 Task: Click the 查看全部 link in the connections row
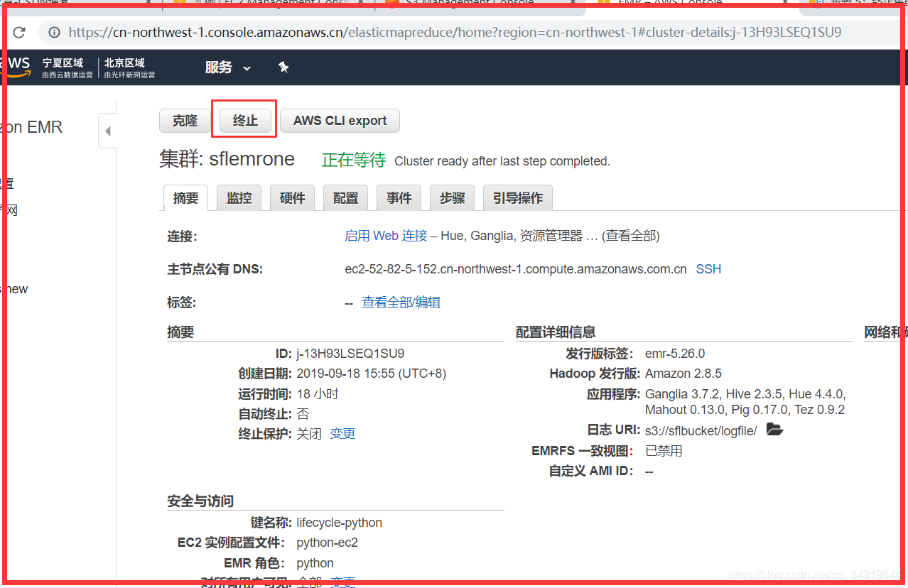631,236
